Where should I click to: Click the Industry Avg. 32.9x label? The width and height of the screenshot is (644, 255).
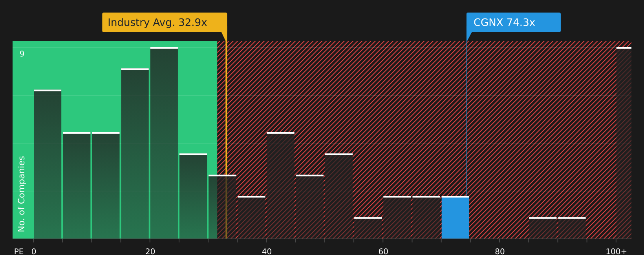165,22
